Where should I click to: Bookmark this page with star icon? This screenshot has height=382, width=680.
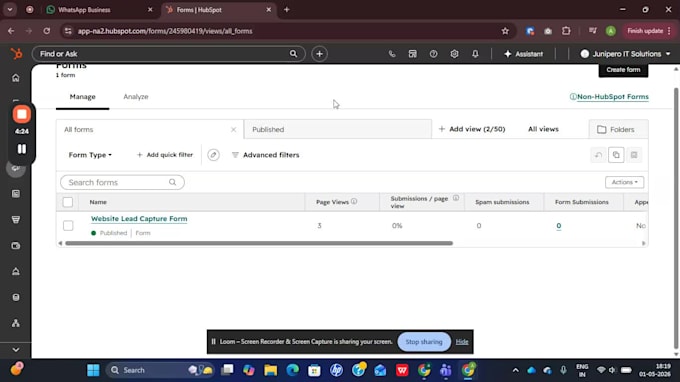505,31
